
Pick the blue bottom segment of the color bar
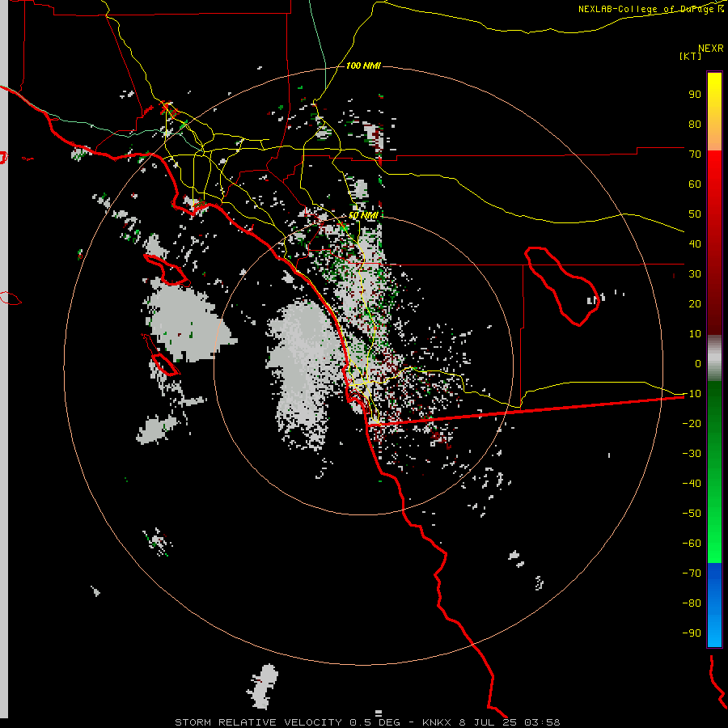[x=714, y=605]
